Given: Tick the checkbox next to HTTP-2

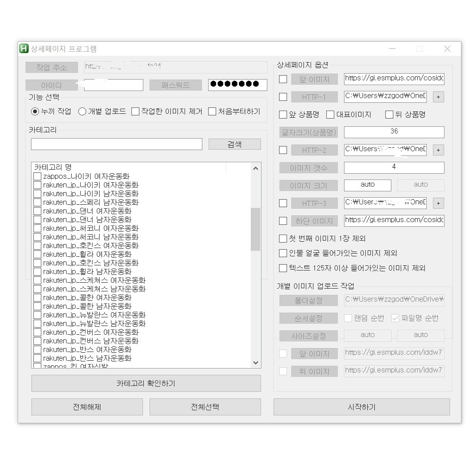Looking at the screenshot, I should pyautogui.click(x=283, y=150).
